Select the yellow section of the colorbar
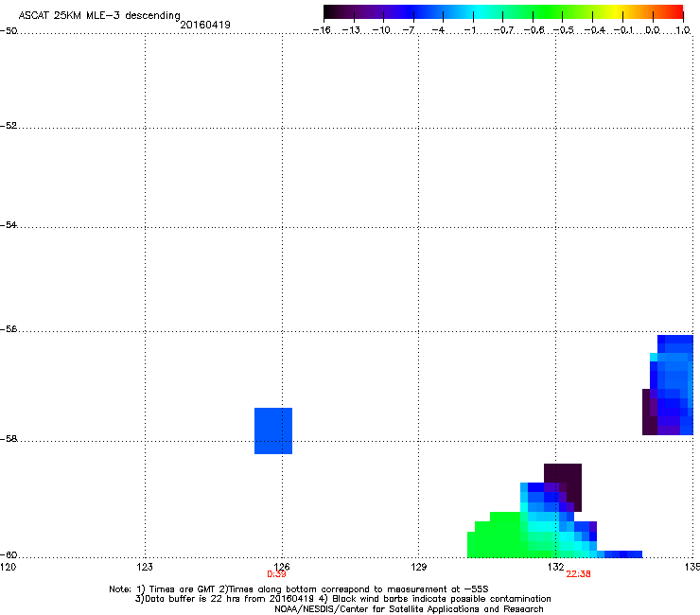This screenshot has height=615, width=700. (x=619, y=12)
